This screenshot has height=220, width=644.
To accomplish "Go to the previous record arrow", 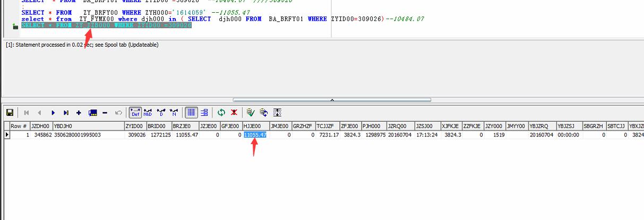I will pyautogui.click(x=39, y=113).
